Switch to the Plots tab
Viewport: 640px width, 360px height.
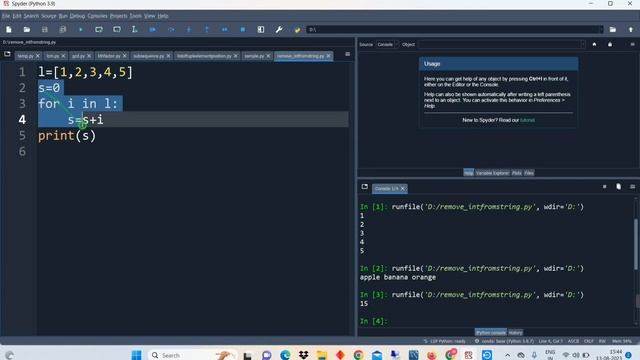point(517,173)
